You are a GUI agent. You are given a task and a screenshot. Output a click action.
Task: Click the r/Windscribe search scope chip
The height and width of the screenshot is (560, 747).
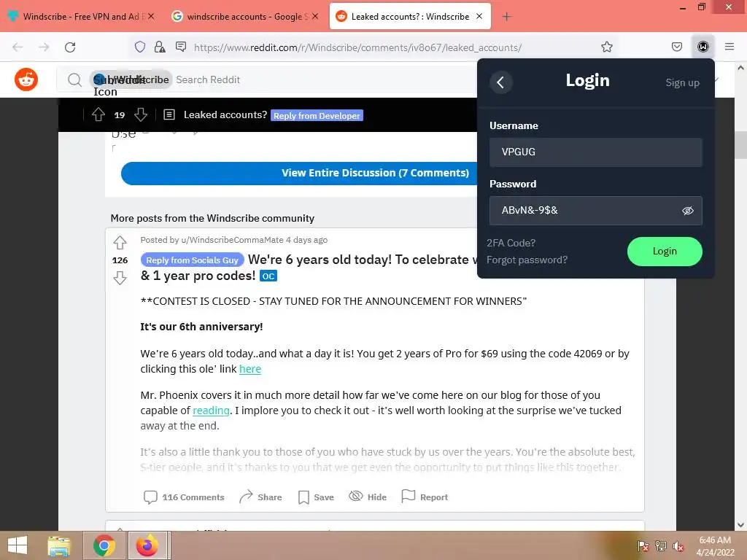[x=131, y=79]
